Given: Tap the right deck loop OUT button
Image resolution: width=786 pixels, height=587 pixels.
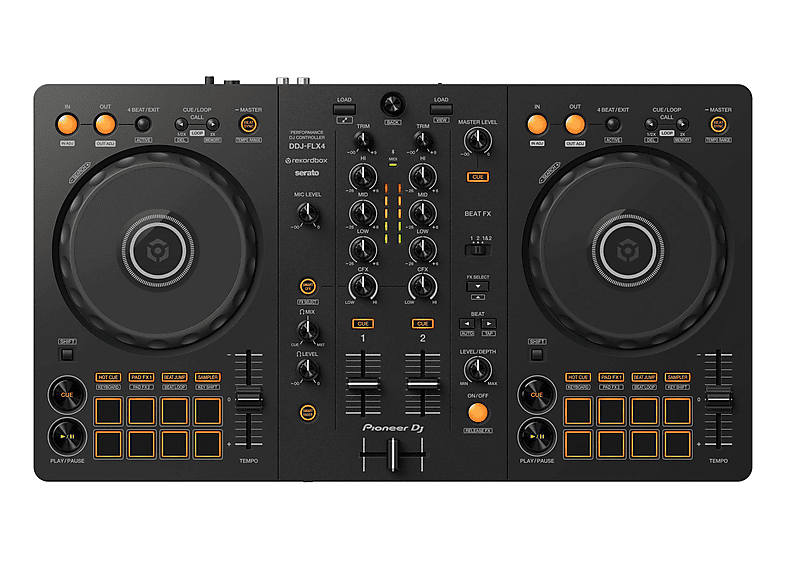Looking at the screenshot, I should [575, 124].
